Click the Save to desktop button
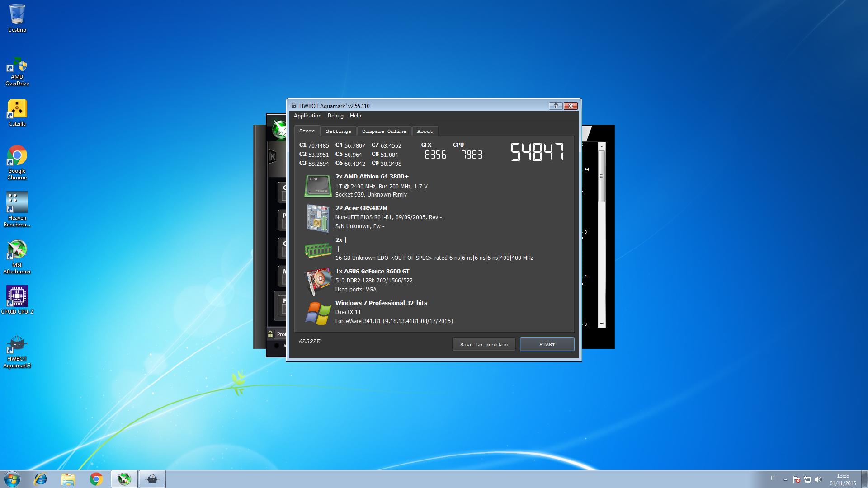868x488 pixels. (484, 344)
